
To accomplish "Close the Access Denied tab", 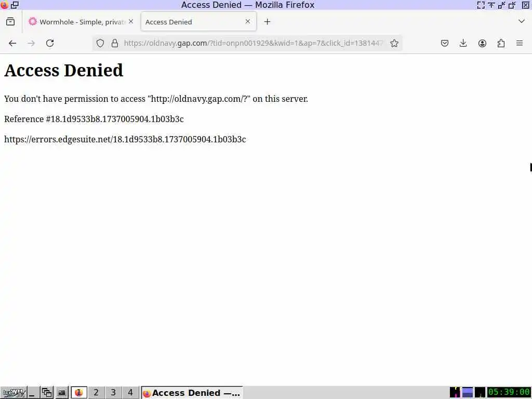I will click(248, 21).
